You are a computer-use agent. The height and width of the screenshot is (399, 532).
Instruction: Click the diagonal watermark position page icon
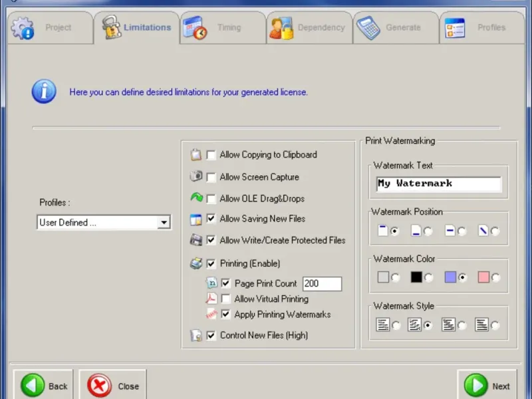click(x=483, y=230)
